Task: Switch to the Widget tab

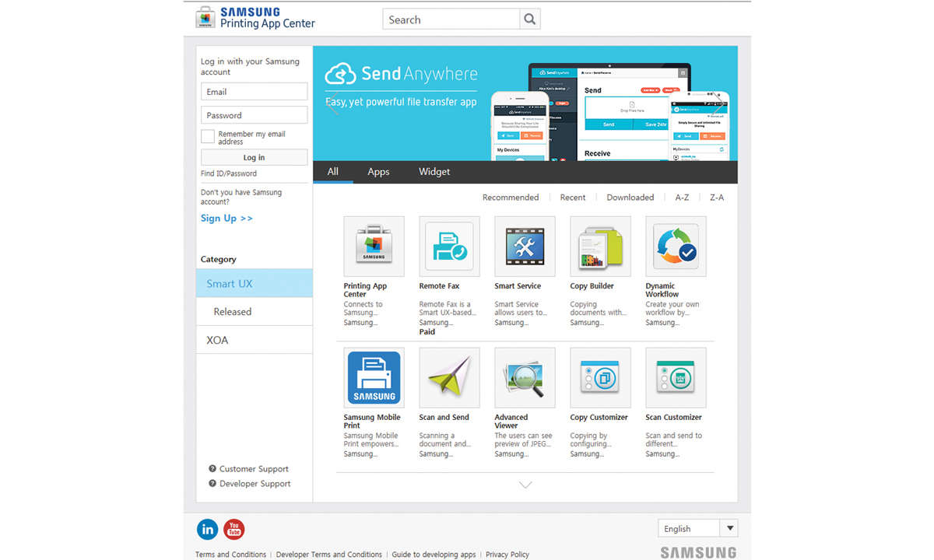Action: coord(434,172)
